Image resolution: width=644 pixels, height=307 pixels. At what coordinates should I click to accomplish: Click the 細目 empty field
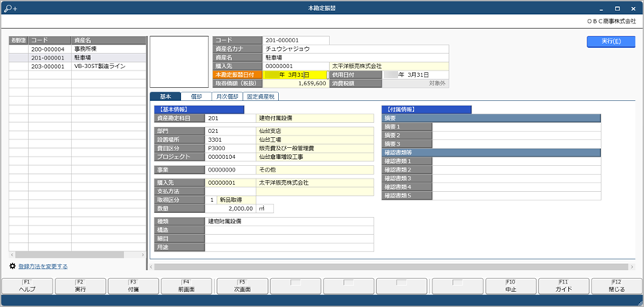coord(290,238)
